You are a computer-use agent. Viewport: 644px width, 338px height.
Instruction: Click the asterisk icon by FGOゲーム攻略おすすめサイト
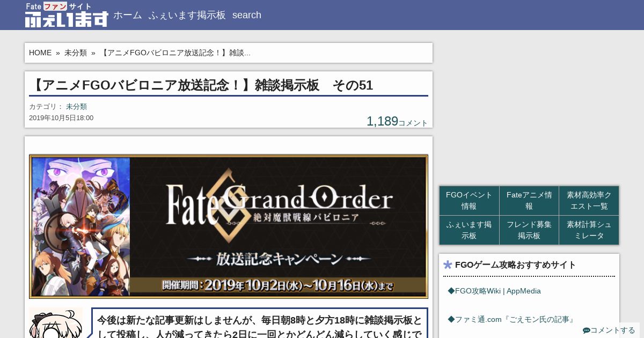pyautogui.click(x=448, y=265)
